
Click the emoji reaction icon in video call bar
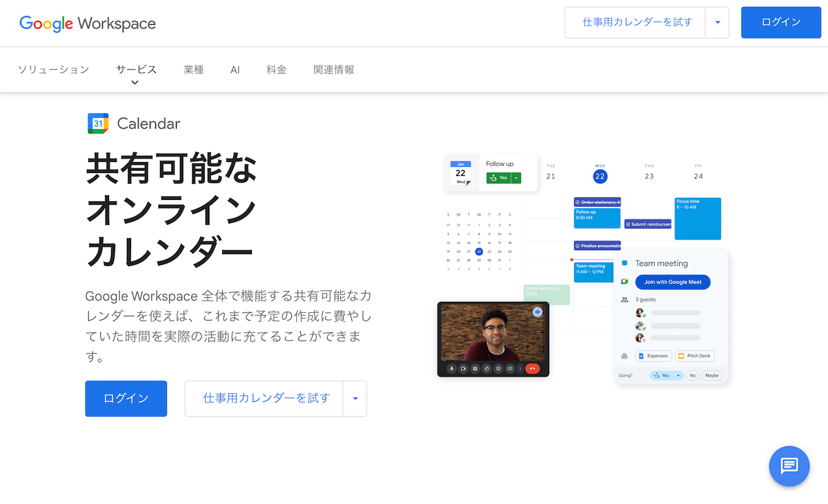click(498, 368)
